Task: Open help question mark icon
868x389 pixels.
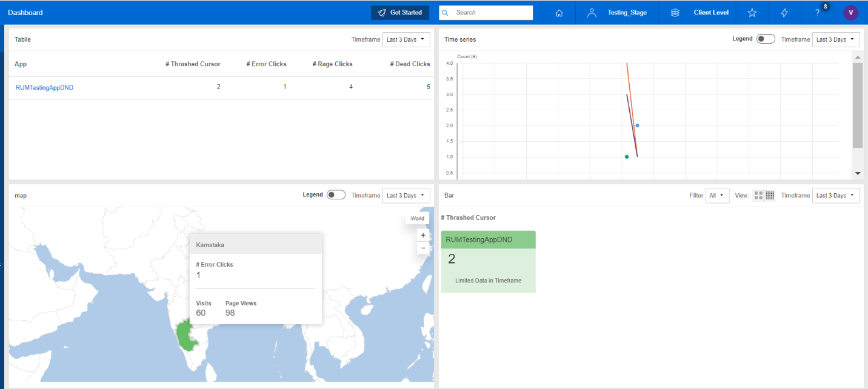Action: 817,13
